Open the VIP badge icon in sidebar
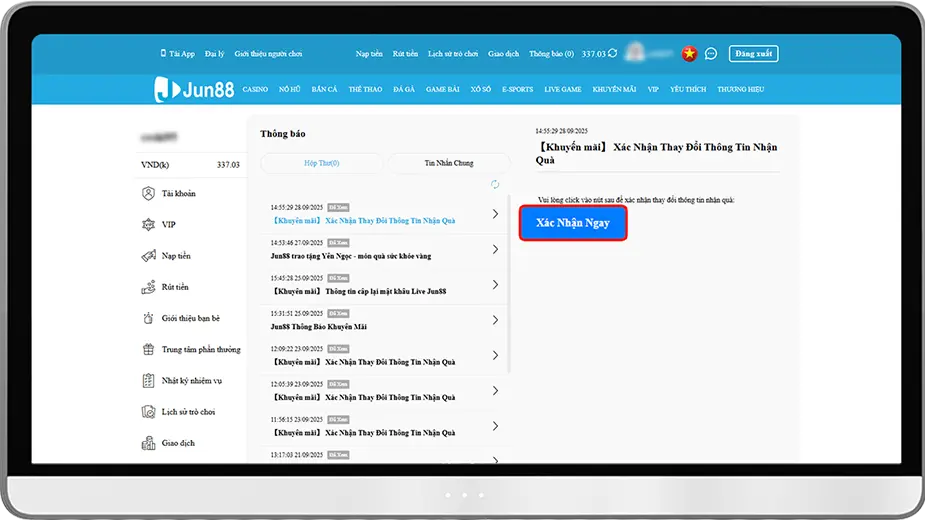The image size is (925, 520). click(x=148, y=225)
